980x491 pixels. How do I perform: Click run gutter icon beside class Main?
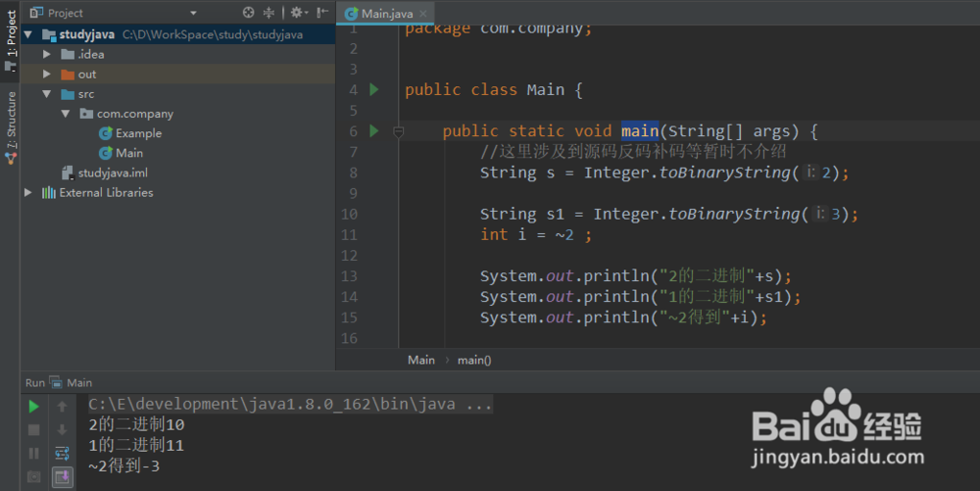point(374,89)
